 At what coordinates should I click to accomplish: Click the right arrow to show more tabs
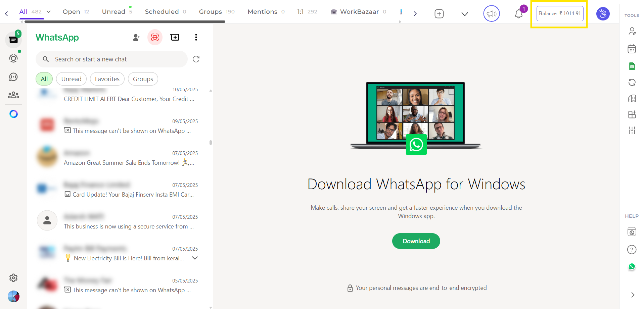tap(415, 14)
